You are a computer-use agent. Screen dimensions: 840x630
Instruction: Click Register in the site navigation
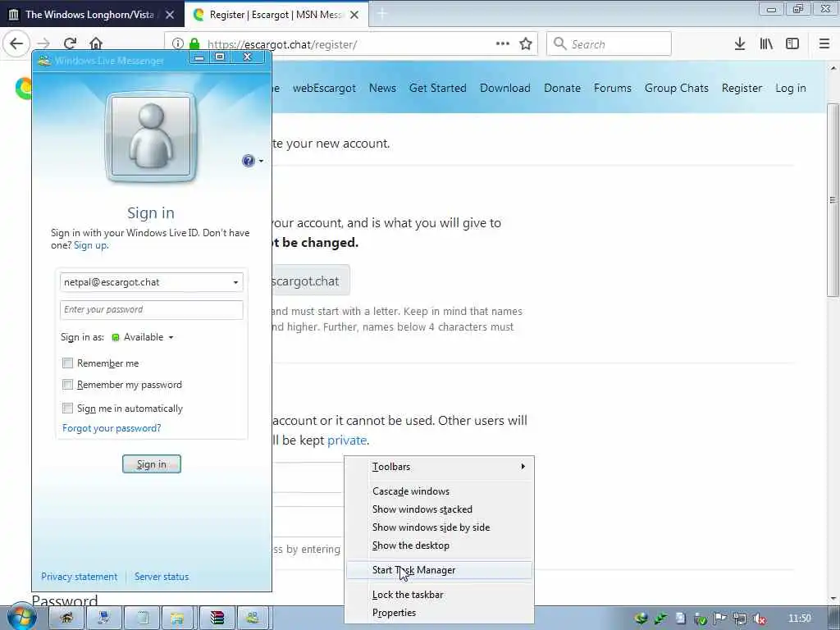click(x=742, y=88)
